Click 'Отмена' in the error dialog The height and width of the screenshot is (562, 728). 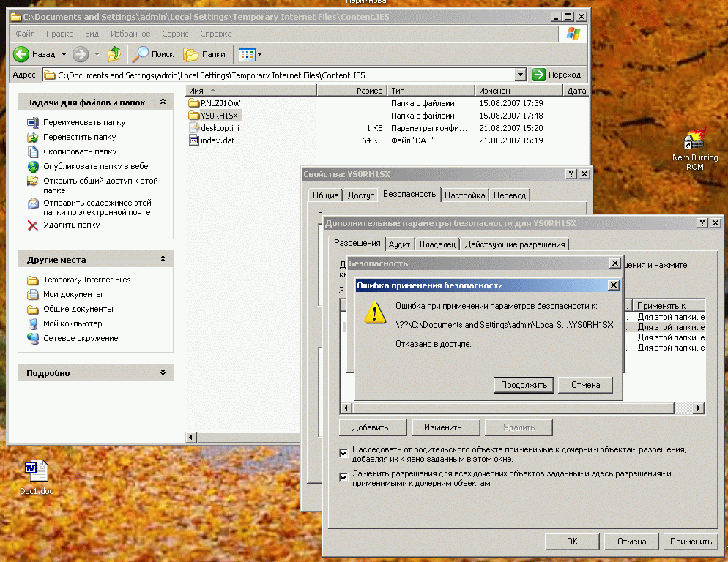[x=585, y=385]
